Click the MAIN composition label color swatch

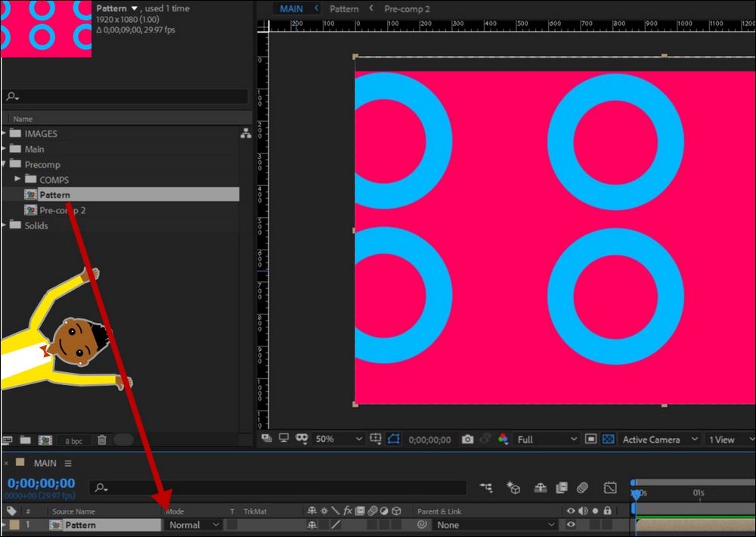20,462
